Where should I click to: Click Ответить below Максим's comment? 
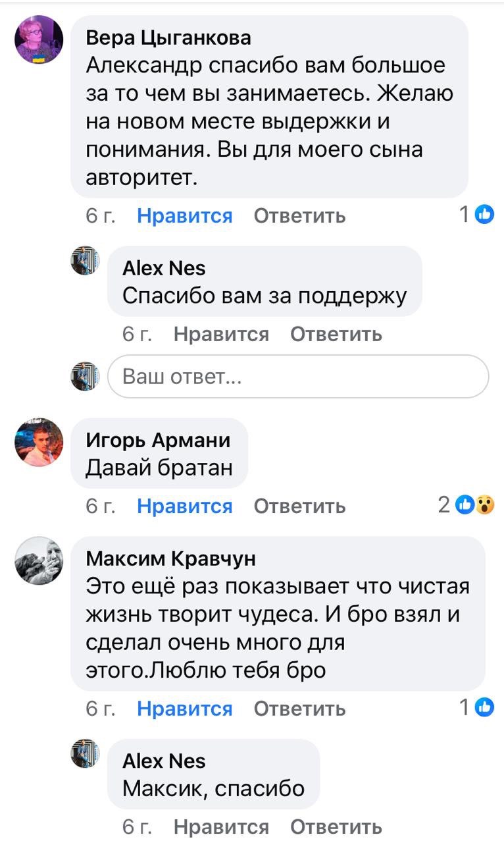pos(298,709)
